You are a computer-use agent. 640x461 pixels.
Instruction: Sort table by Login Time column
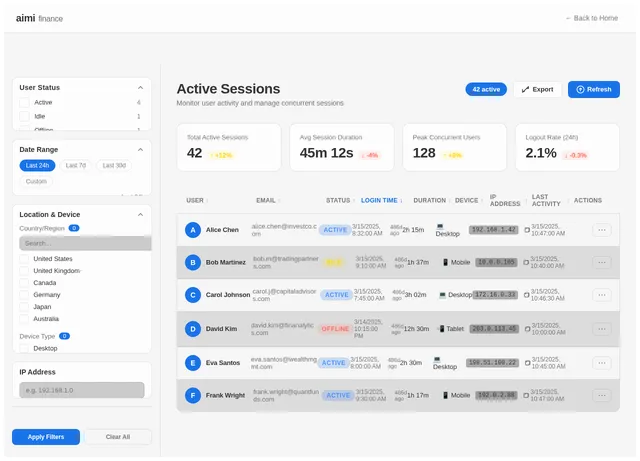pos(382,200)
